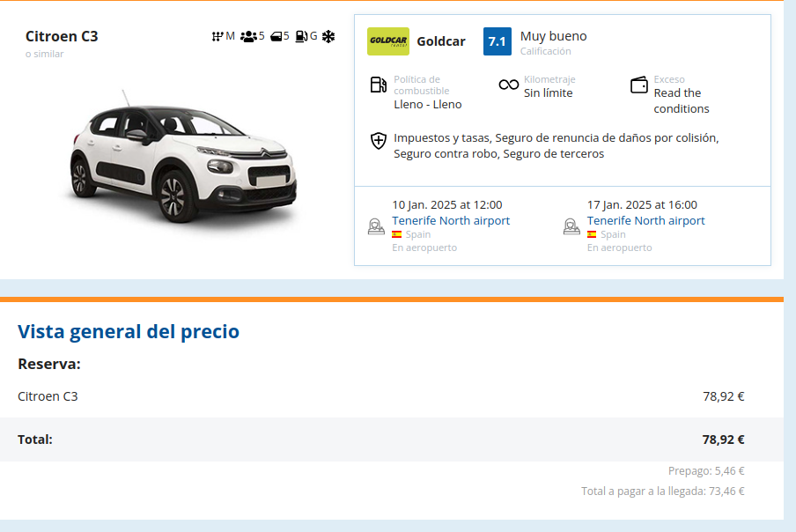Click the drop-off location agent icon
Viewport: 796px width, 532px height.
tap(571, 226)
